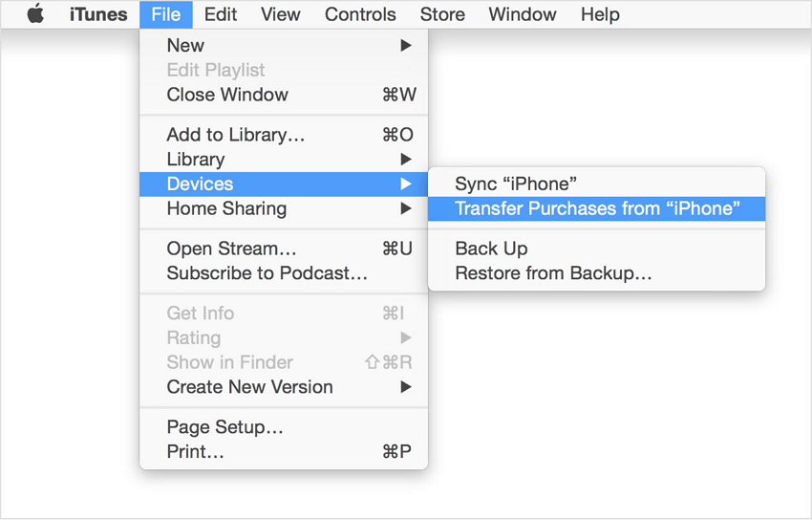Open the Help menu
This screenshot has height=520, width=812.
(600, 14)
